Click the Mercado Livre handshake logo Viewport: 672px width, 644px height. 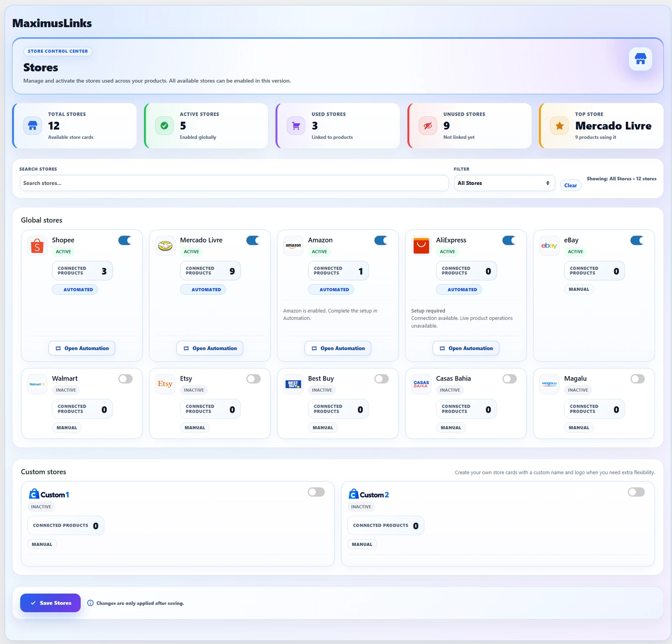pyautogui.click(x=165, y=246)
